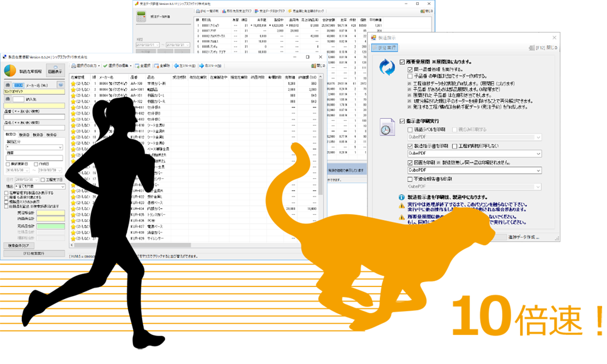
Task: Click 全選択 in the inventory toolbar
Action: click(143, 66)
